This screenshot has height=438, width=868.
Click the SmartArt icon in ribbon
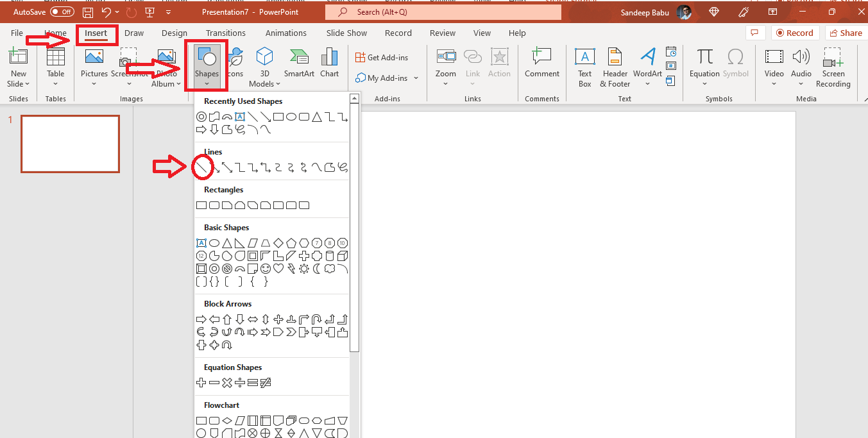tap(299, 63)
